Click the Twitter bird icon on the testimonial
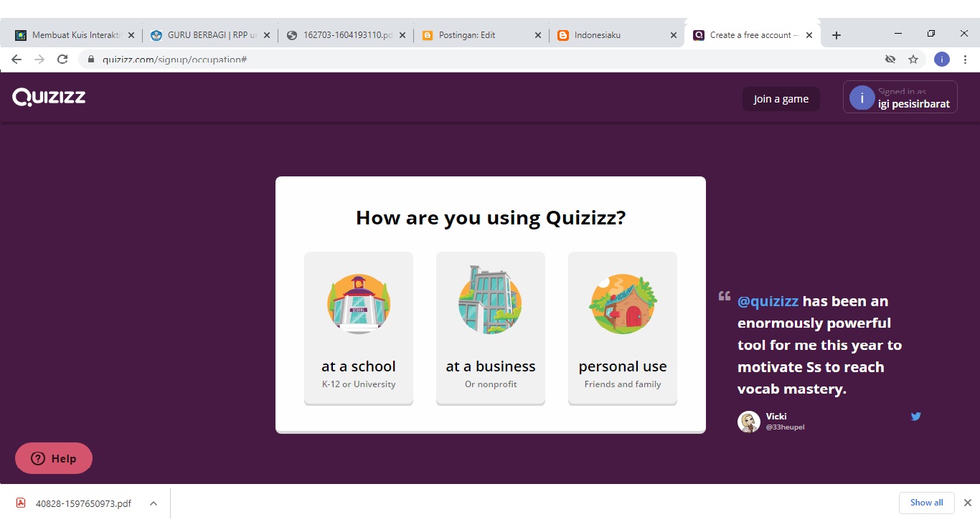980x522 pixels. click(915, 416)
